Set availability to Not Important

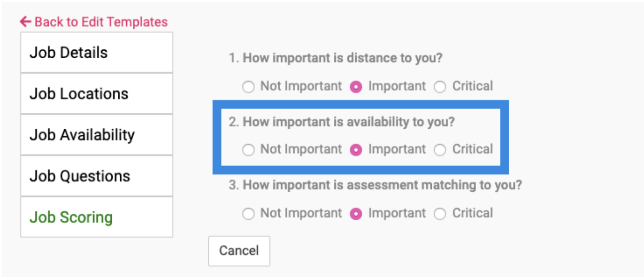[248, 150]
